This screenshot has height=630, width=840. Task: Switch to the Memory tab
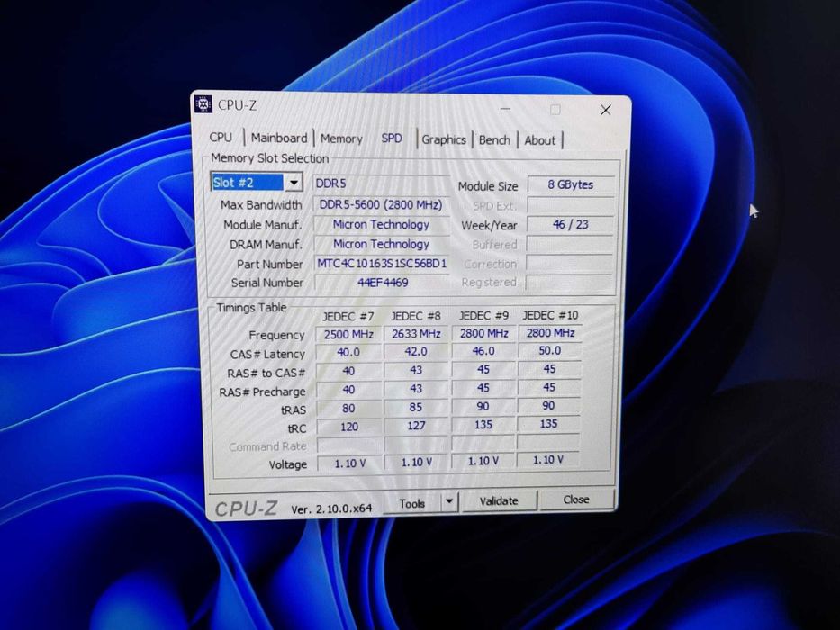(341, 139)
